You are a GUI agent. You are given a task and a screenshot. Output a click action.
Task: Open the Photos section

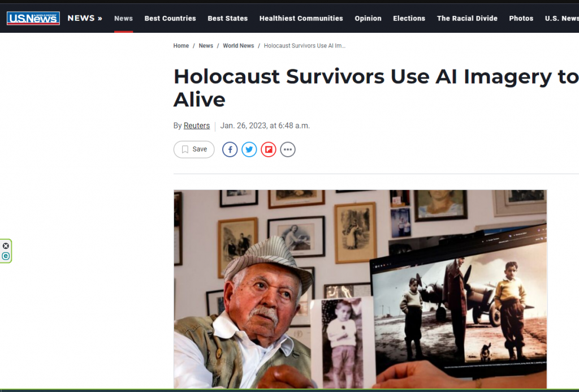(x=521, y=19)
